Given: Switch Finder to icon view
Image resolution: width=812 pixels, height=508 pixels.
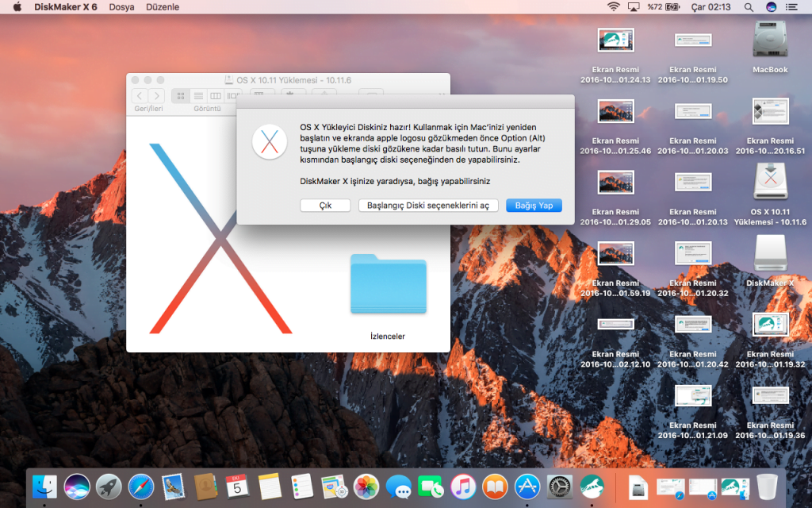Looking at the screenshot, I should click(x=181, y=96).
